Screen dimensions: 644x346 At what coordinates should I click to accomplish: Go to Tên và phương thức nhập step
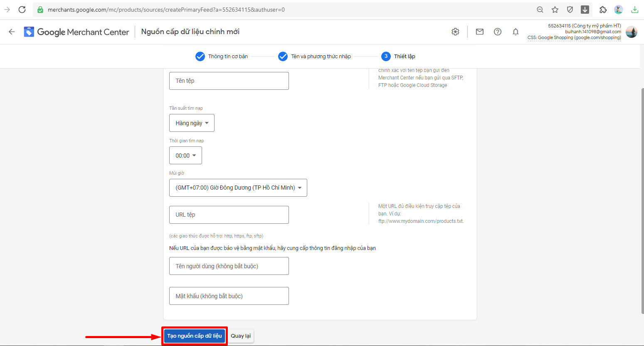[314, 57]
